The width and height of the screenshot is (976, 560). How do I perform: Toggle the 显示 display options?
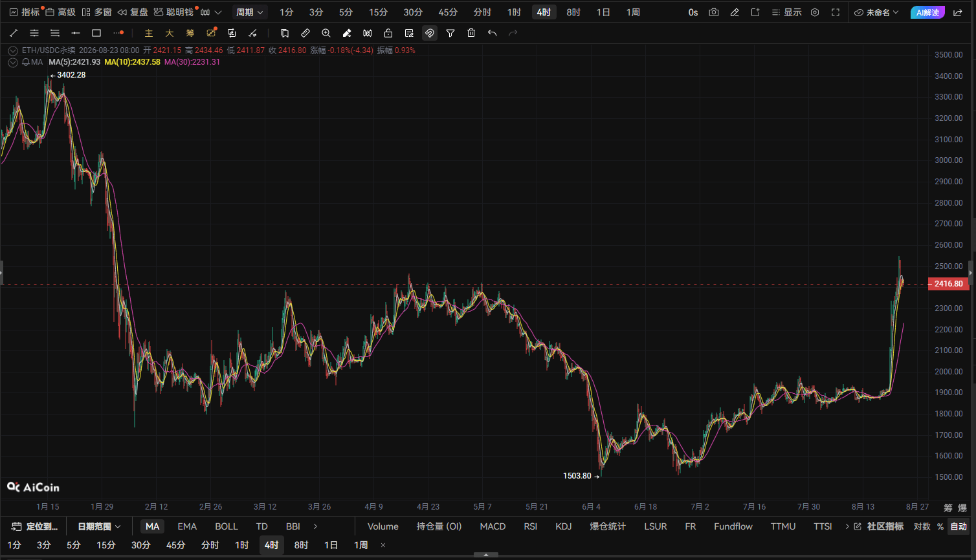[786, 12]
